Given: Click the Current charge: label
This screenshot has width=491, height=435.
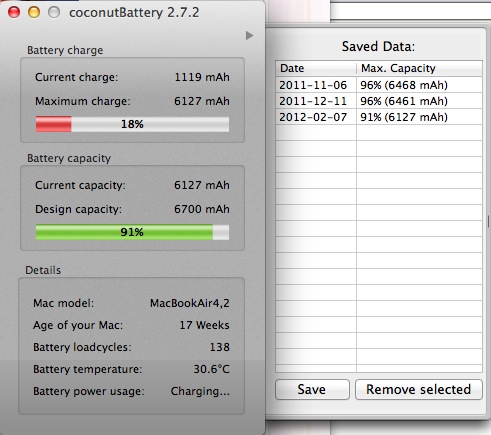Looking at the screenshot, I should click(x=76, y=78).
